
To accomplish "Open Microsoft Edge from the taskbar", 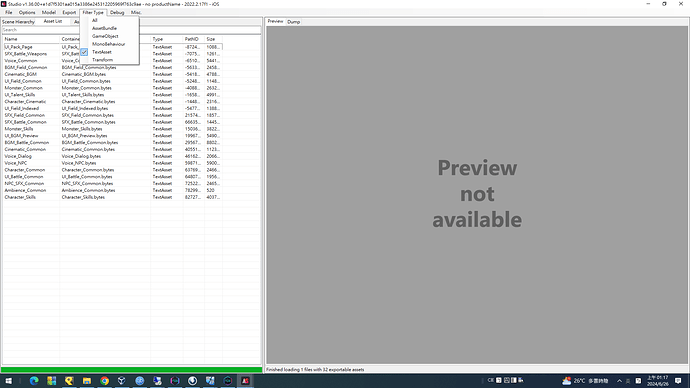I will pyautogui.click(x=34, y=381).
